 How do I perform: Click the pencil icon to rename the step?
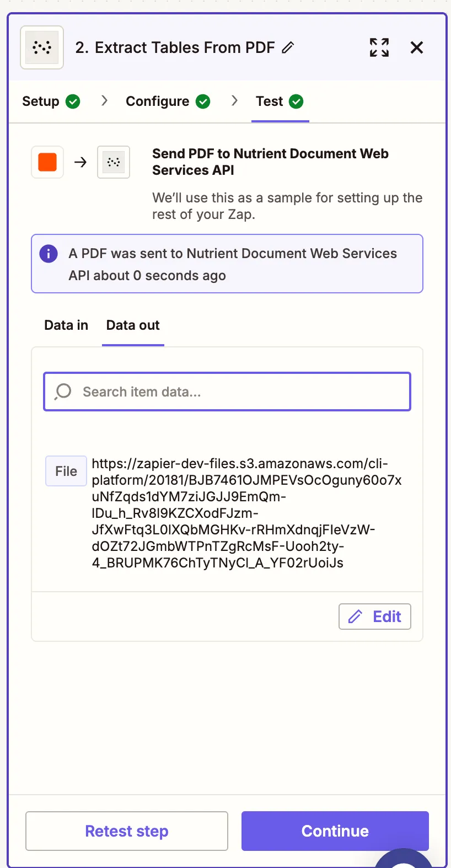pyautogui.click(x=288, y=49)
